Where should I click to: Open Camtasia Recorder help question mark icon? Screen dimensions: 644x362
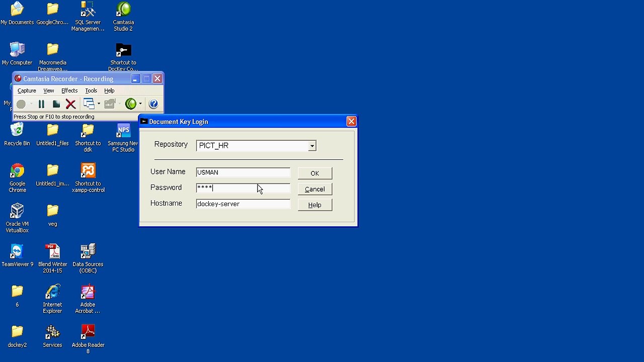click(x=153, y=104)
